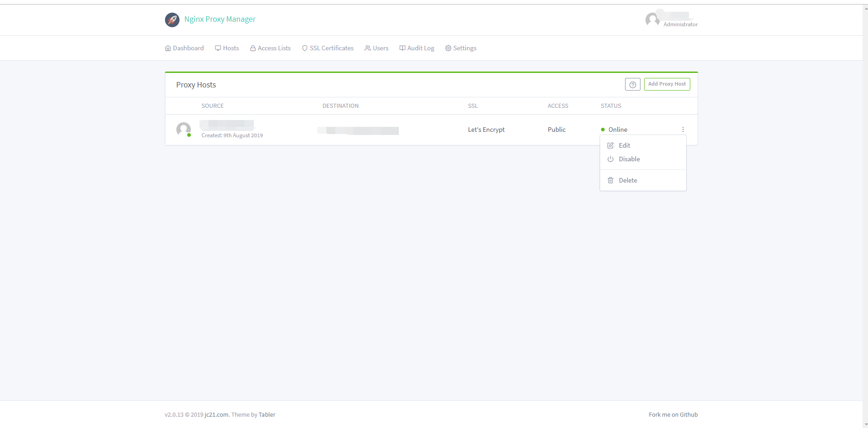Click the Proxy Hosts card title
Image resolution: width=868 pixels, height=428 pixels.
pyautogui.click(x=196, y=85)
